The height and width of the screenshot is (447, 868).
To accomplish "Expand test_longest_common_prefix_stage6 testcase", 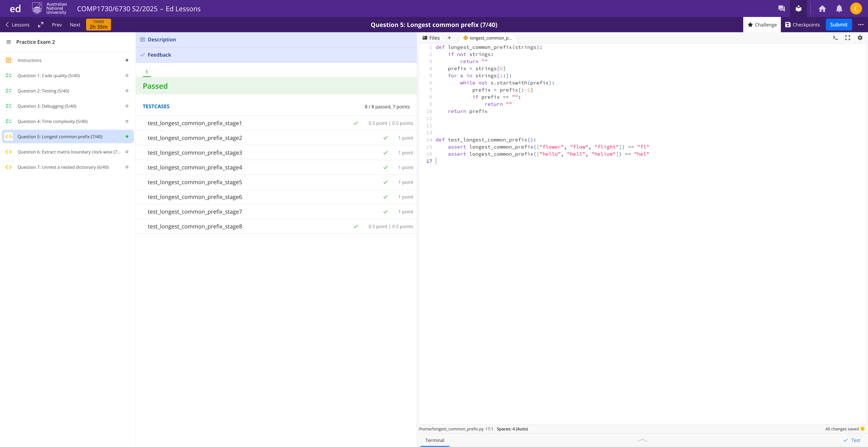I will [276, 197].
